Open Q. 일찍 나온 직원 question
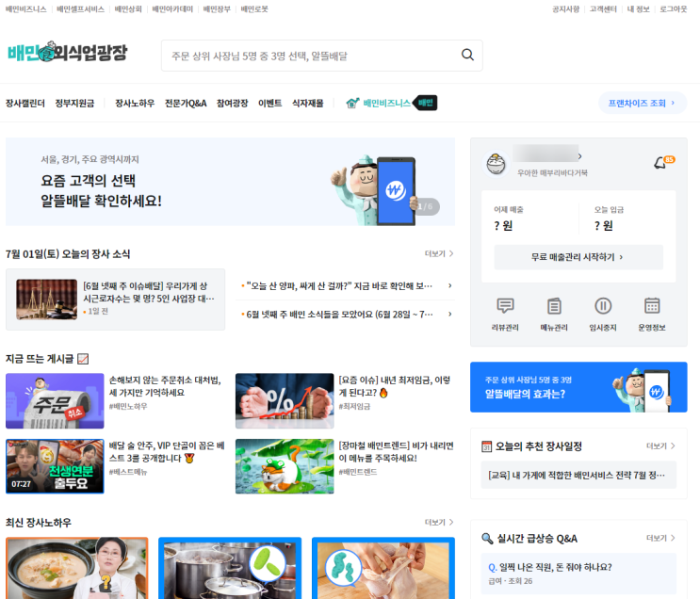 (550, 567)
